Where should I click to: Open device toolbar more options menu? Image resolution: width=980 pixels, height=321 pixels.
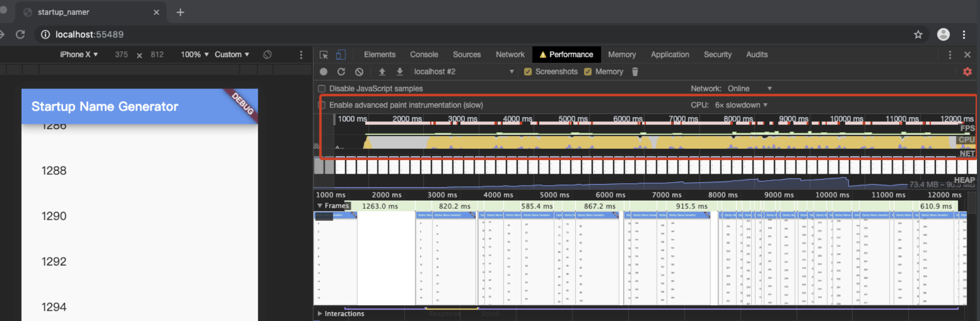pyautogui.click(x=301, y=55)
